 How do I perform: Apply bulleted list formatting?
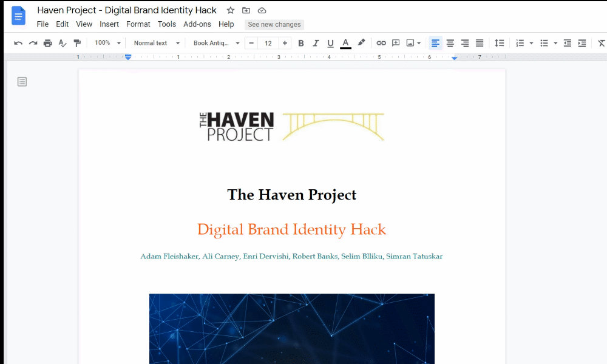click(x=544, y=43)
